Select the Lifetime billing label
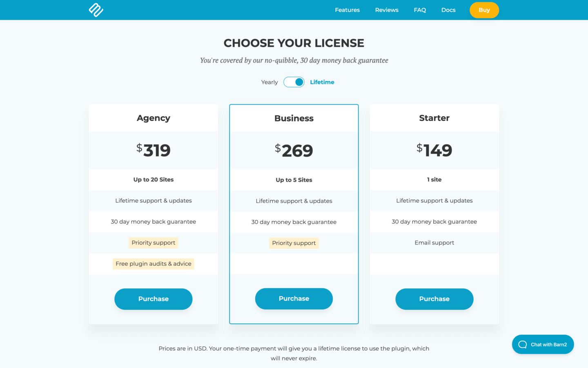 [322, 82]
